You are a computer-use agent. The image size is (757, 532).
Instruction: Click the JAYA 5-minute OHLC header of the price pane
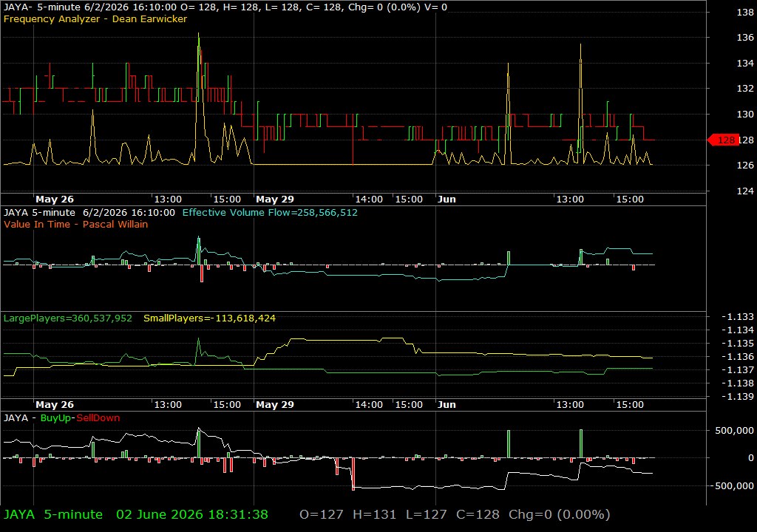point(225,7)
